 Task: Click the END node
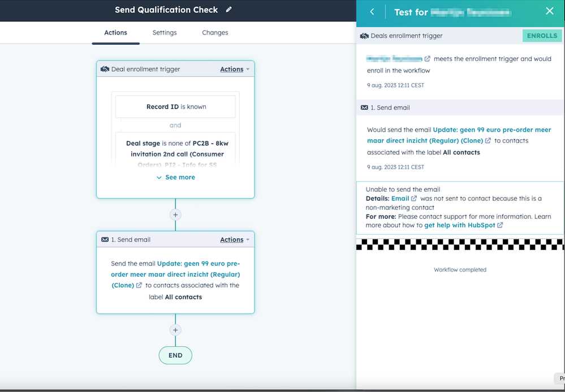pyautogui.click(x=175, y=355)
